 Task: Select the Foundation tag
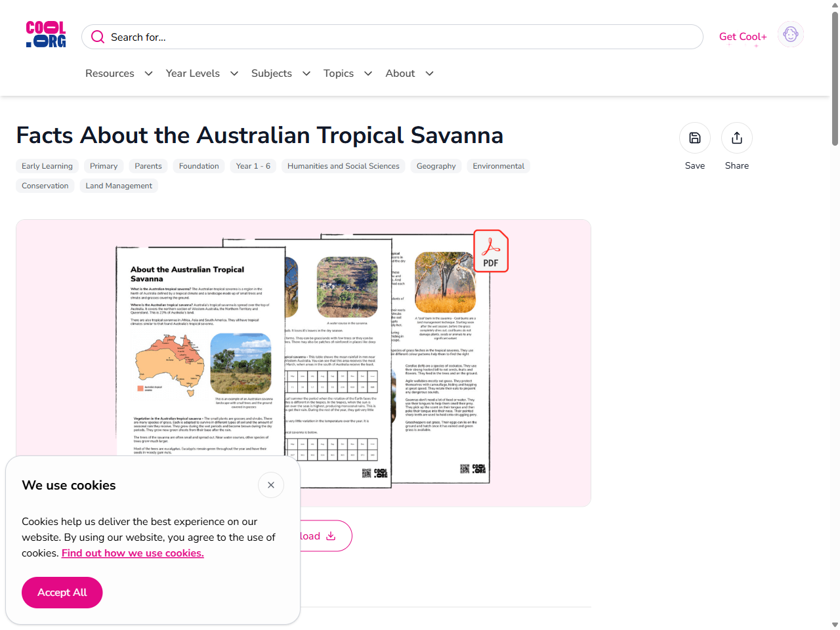199,166
